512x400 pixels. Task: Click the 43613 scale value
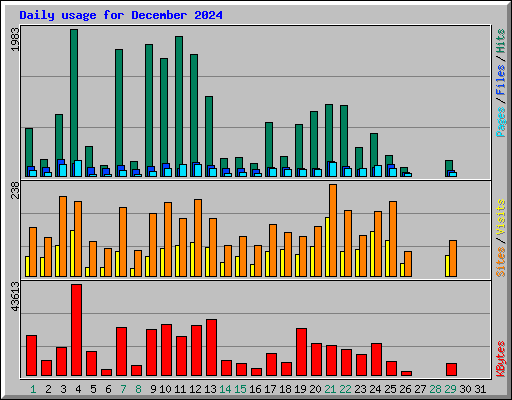(x=15, y=296)
